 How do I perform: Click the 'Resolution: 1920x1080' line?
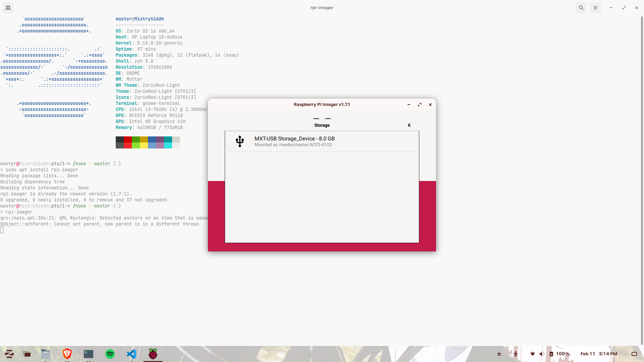(x=144, y=67)
